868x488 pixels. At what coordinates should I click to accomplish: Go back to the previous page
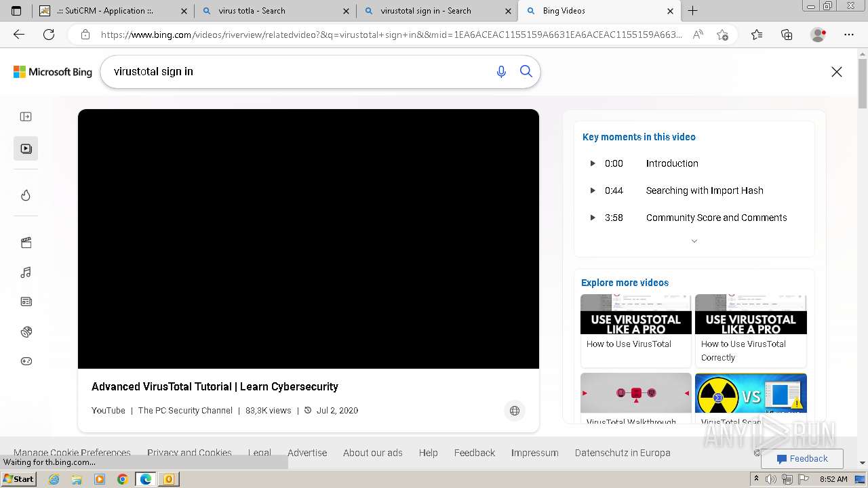[19, 35]
